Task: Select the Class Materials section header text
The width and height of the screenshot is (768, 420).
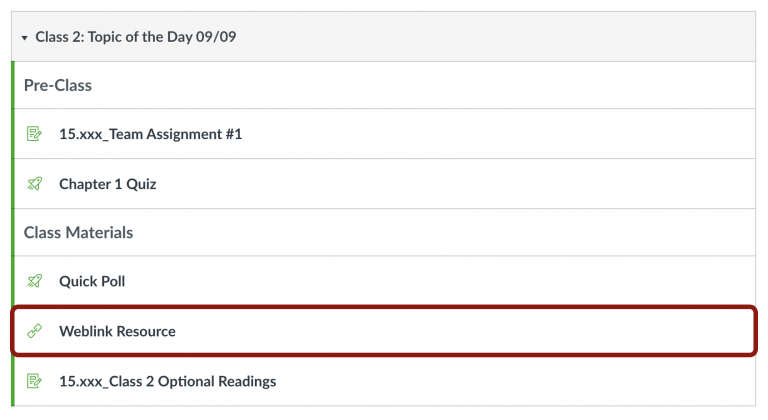Action: tap(78, 233)
